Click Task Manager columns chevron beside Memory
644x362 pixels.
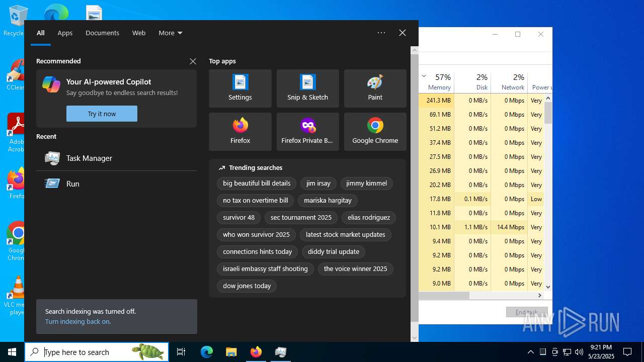click(x=424, y=76)
